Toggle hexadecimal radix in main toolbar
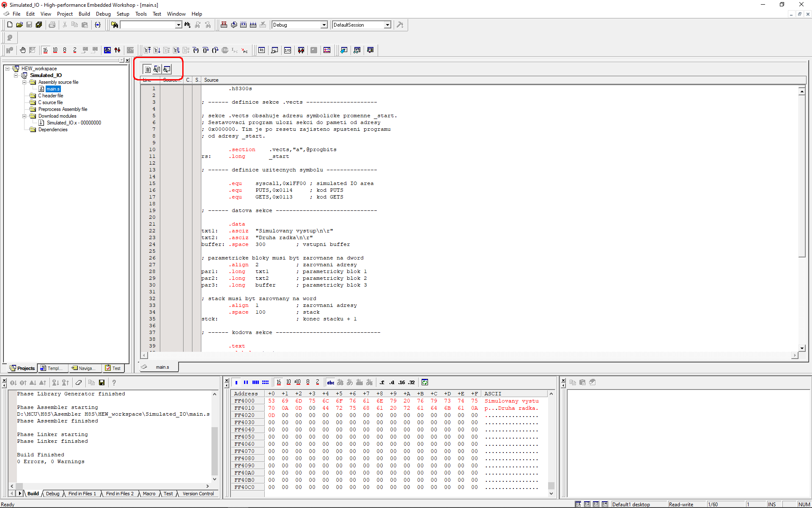Screen dimensions: 812x508 46,50
